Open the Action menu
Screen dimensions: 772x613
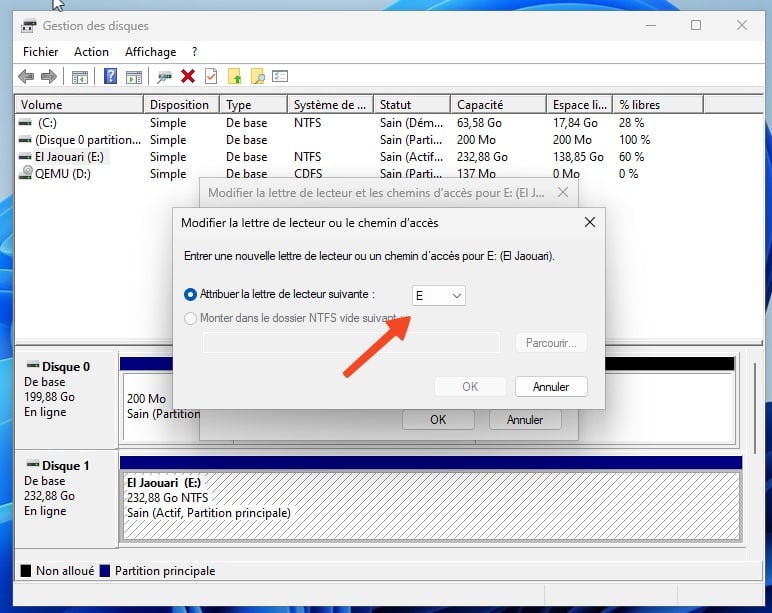(x=92, y=52)
